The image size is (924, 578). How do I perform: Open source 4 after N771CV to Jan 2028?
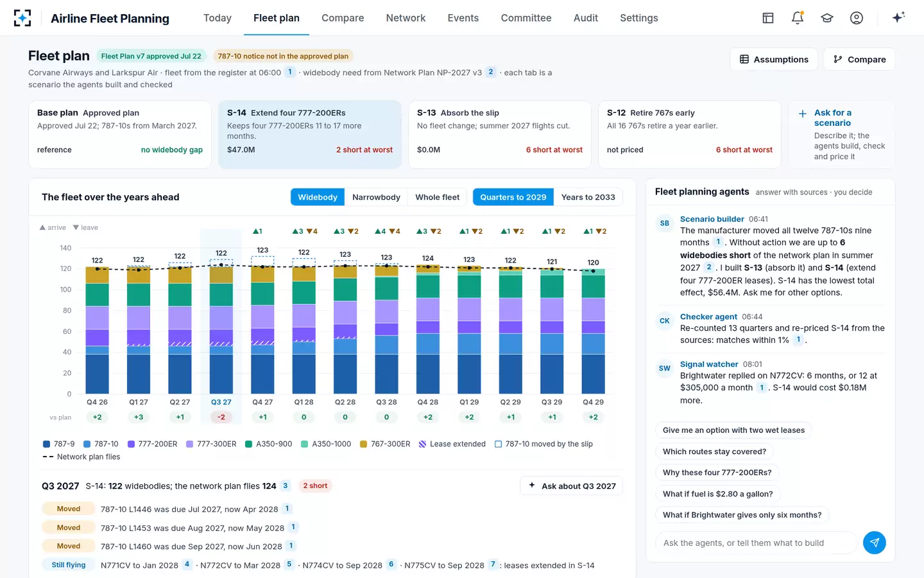click(187, 565)
